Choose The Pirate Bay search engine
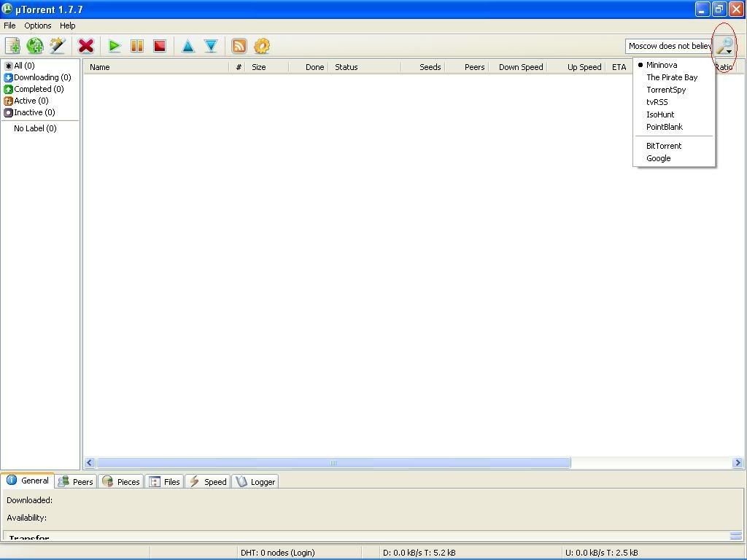747x560 pixels. 672,77
